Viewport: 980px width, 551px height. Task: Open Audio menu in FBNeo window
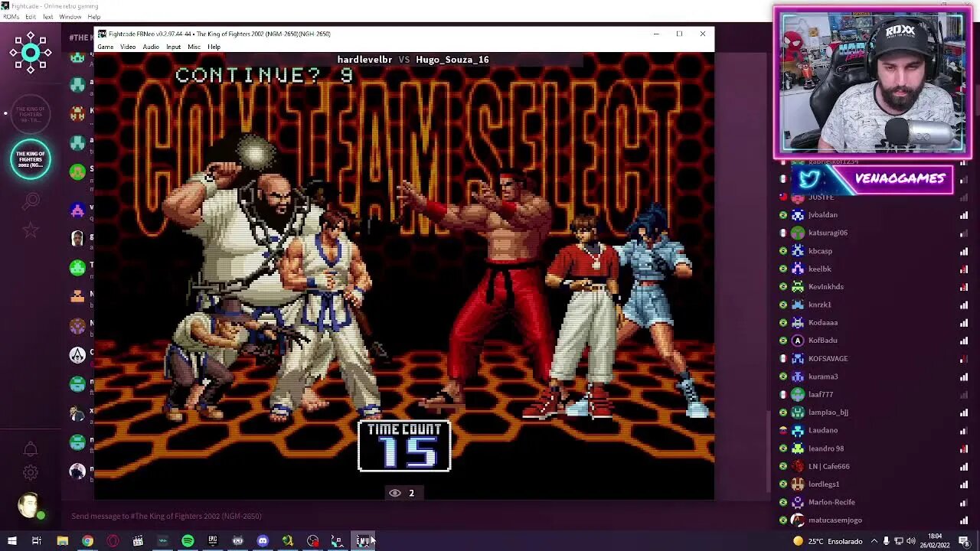point(151,47)
